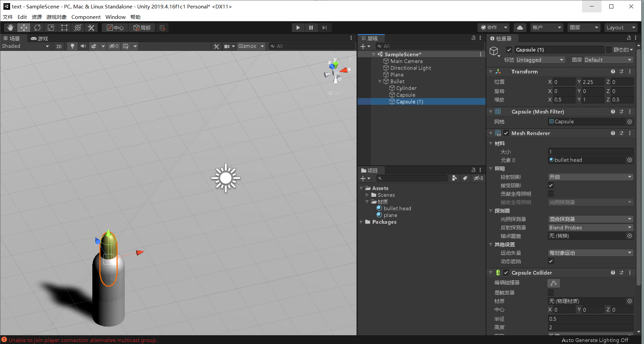Open Capsule Collider options menu
The width and height of the screenshot is (644, 344).
(630, 273)
